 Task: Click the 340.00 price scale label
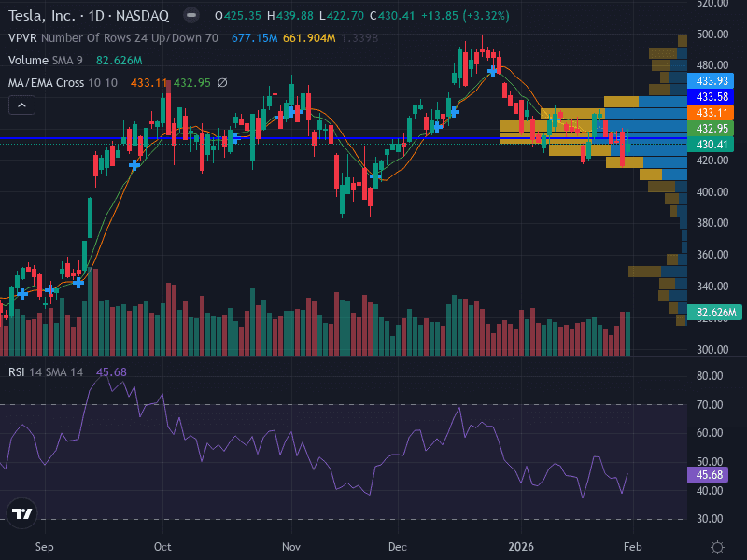click(x=712, y=287)
